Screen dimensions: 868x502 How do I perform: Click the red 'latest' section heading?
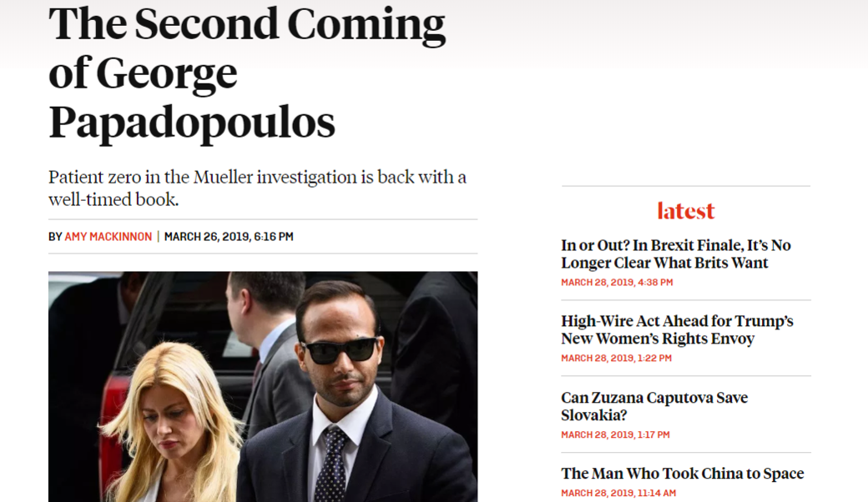[686, 211]
